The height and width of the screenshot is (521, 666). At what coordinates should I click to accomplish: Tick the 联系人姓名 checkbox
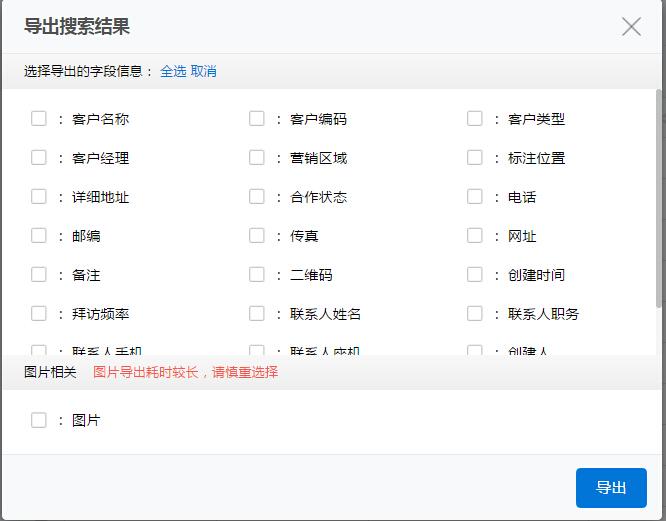[257, 313]
